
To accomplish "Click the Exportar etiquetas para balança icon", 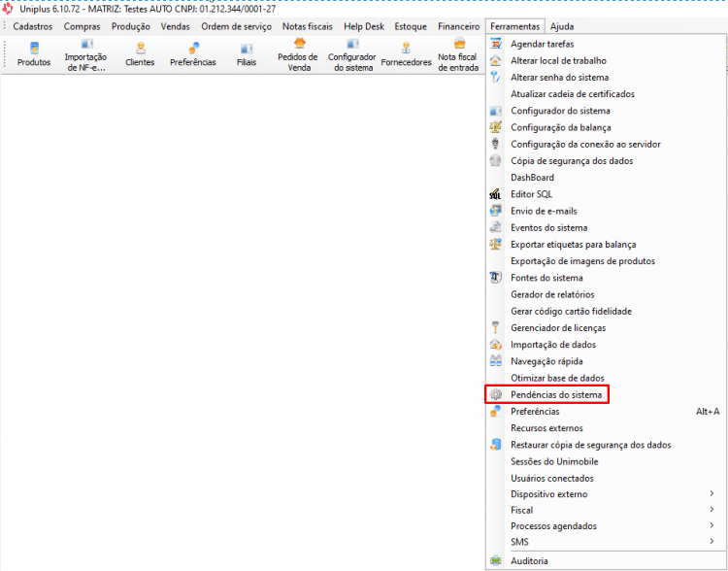I will pos(496,244).
